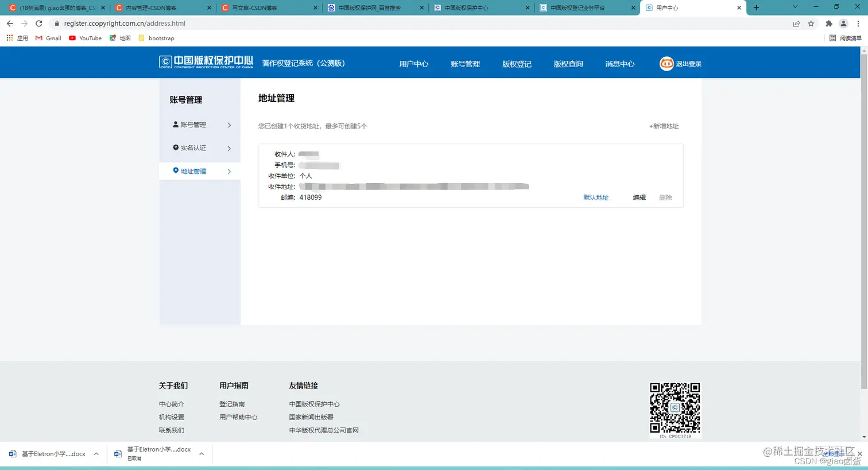
Task: Click the 实名认证 verification badge icon
Action: pos(175,147)
